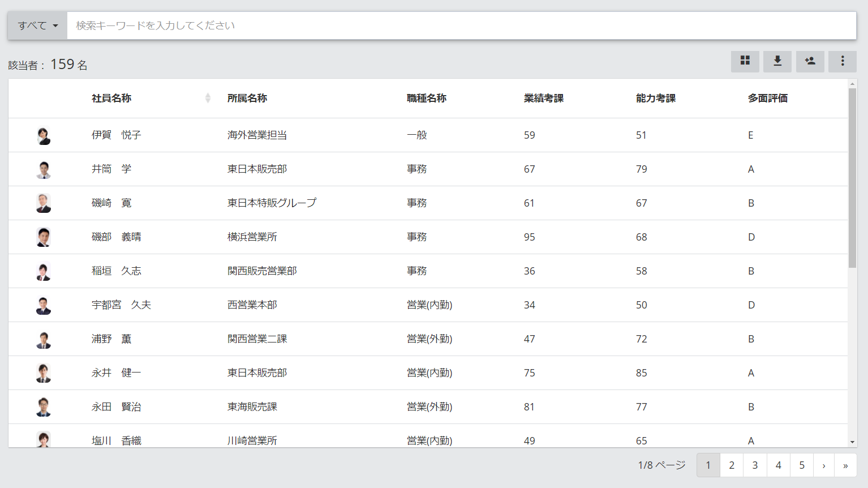Click the download icon button
The width and height of the screenshot is (868, 488).
pos(777,61)
